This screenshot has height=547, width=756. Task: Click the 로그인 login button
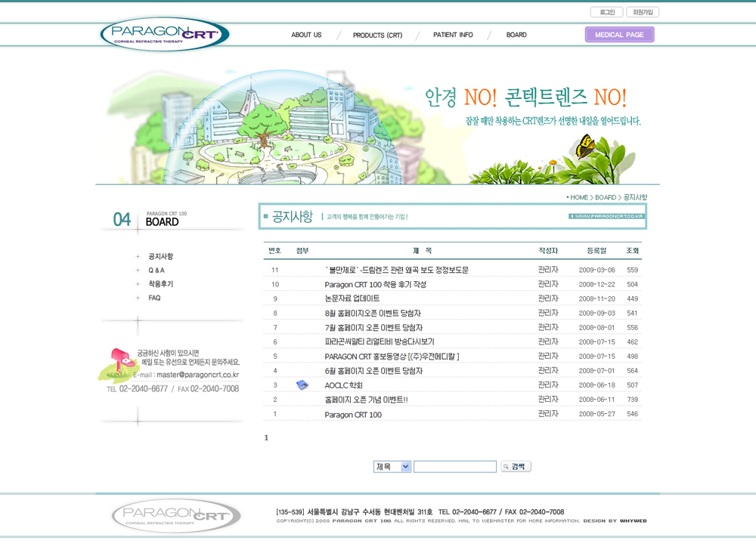click(x=606, y=12)
